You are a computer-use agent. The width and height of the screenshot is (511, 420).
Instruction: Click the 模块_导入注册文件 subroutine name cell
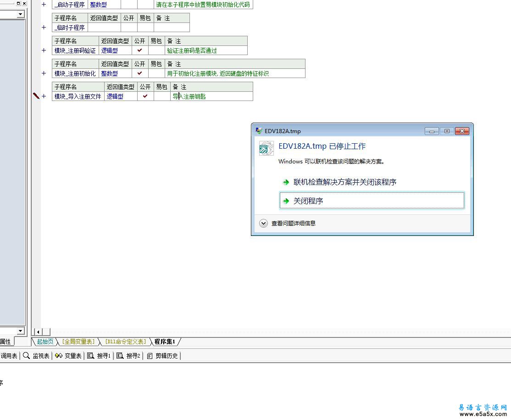[x=78, y=96]
